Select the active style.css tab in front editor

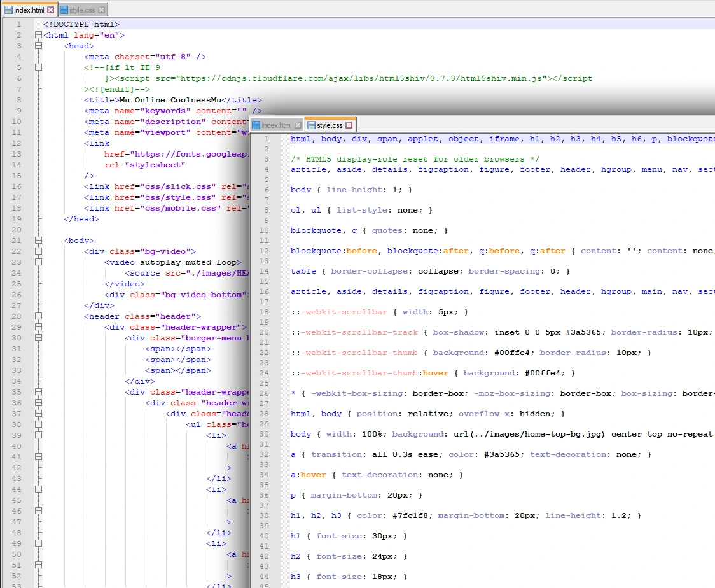330,125
